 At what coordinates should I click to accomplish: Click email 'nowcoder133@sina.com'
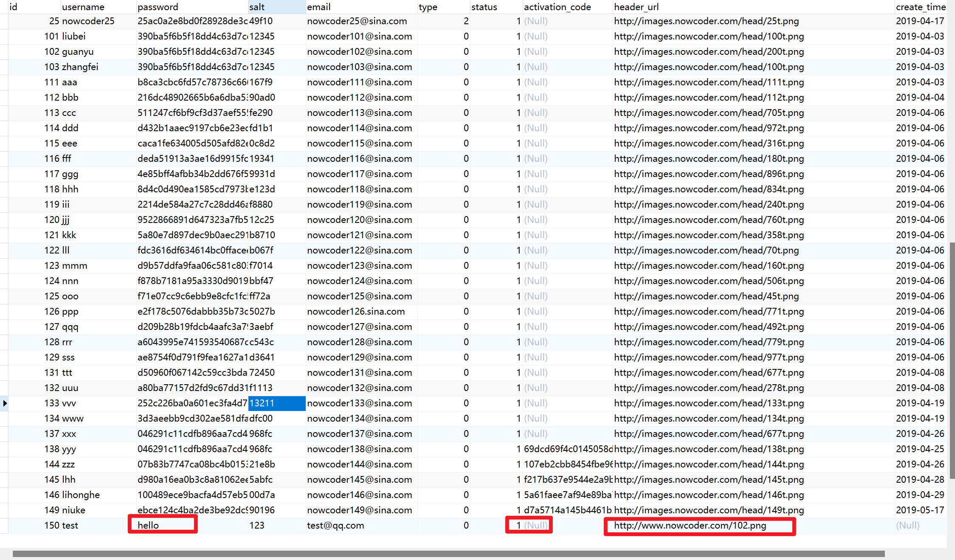360,403
